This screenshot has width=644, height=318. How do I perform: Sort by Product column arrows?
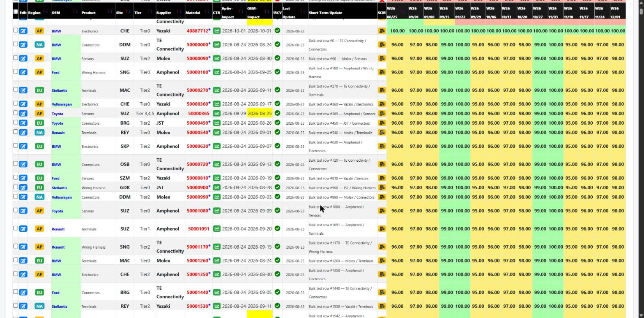tap(110, 11)
